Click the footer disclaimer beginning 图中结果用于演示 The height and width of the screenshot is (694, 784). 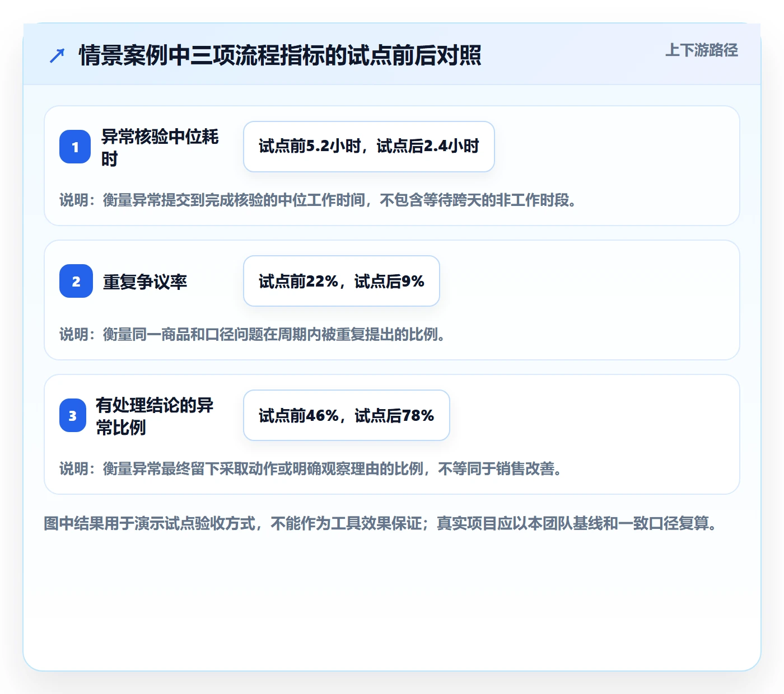coord(381,523)
